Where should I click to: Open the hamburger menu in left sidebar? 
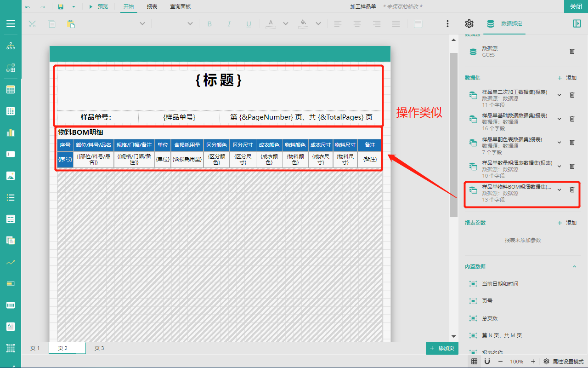11,24
